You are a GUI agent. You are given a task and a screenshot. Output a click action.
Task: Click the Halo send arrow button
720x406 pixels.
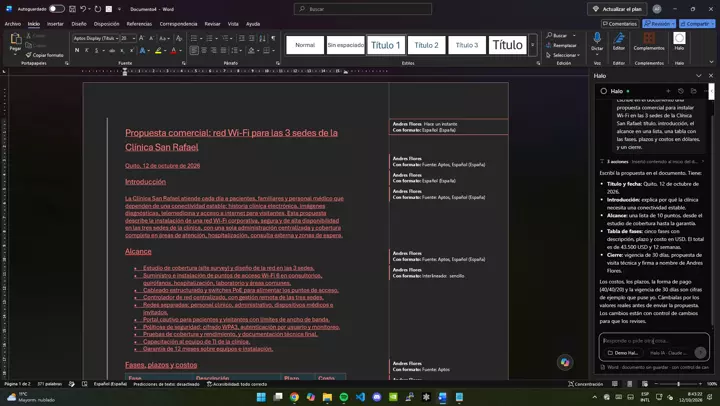coord(700,352)
